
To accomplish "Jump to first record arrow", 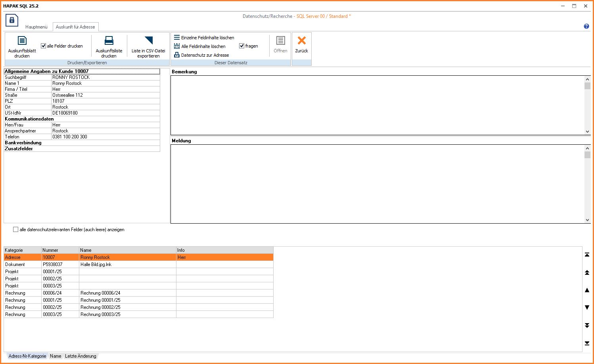I will click(x=587, y=255).
